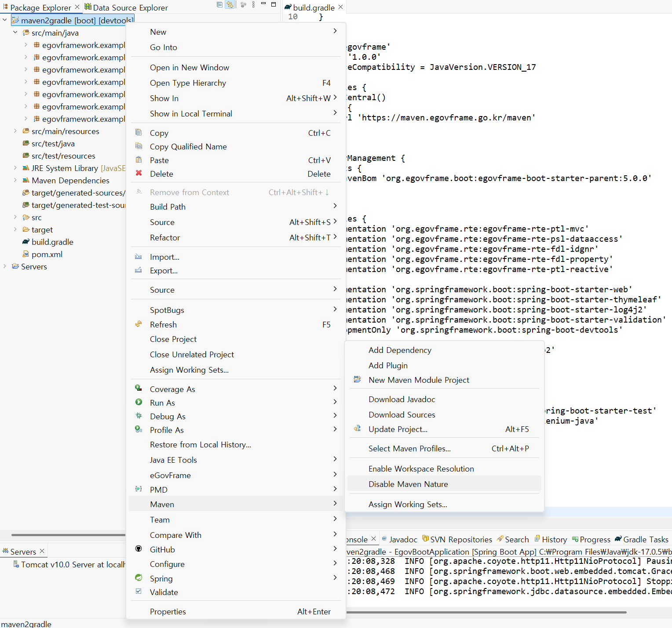This screenshot has width=672, height=628.
Task: Click the Update Project icon in Maven submenu
Action: [358, 429]
